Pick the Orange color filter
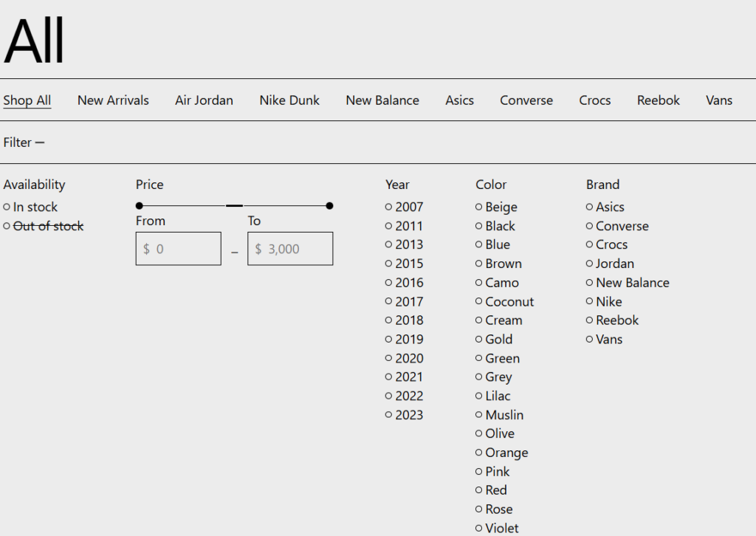Viewport: 756px width, 536px height. (501, 453)
